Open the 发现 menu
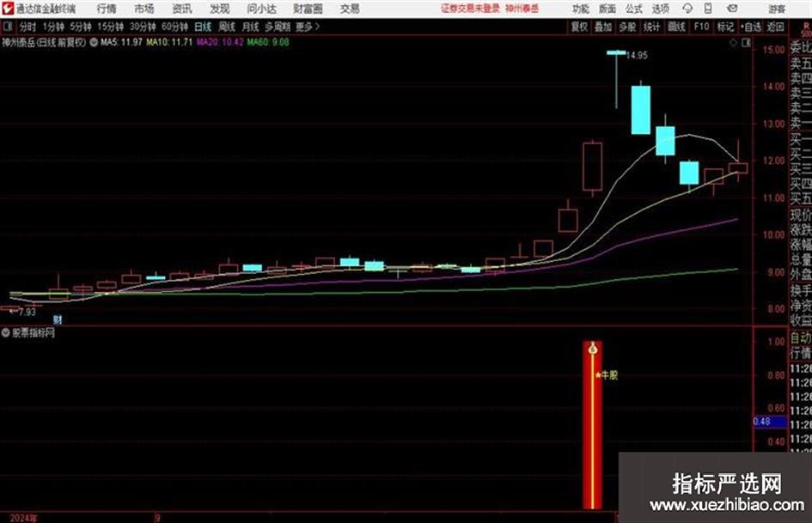The image size is (812, 523). (220, 9)
